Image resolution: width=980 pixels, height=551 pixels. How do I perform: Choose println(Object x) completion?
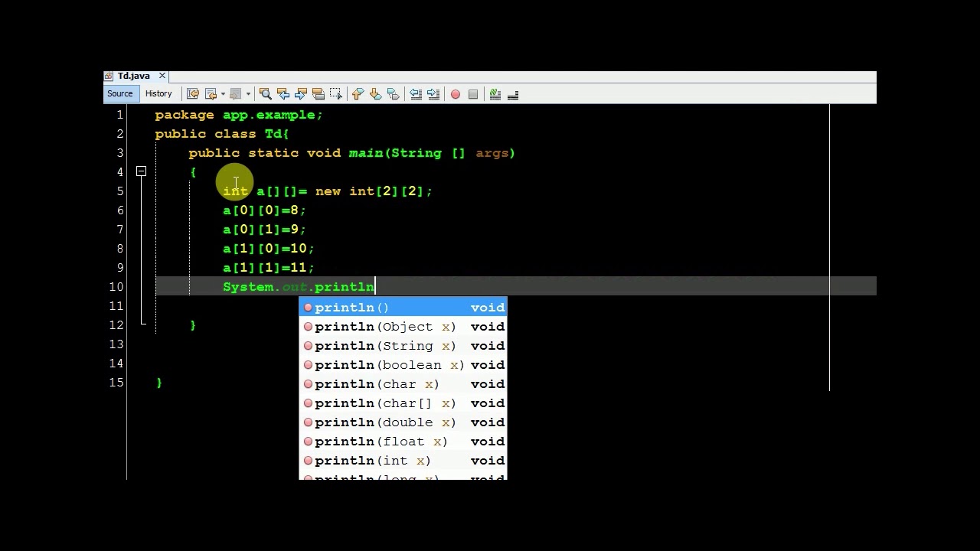pos(403,327)
